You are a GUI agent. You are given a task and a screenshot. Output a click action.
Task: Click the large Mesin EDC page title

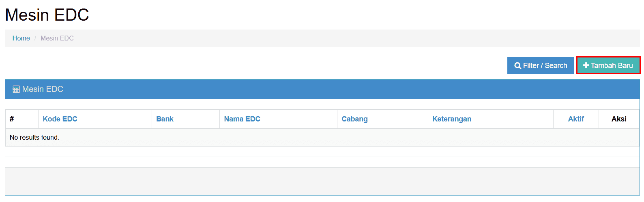47,15
